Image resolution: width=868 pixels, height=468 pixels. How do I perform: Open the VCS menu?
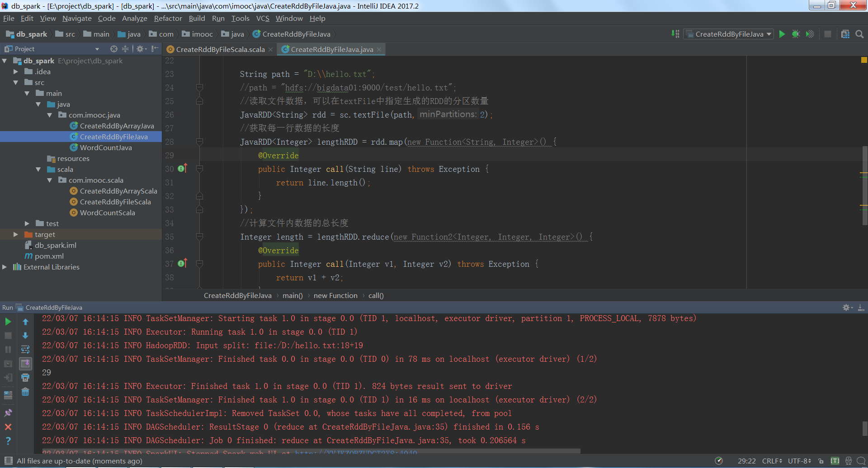[x=263, y=19]
